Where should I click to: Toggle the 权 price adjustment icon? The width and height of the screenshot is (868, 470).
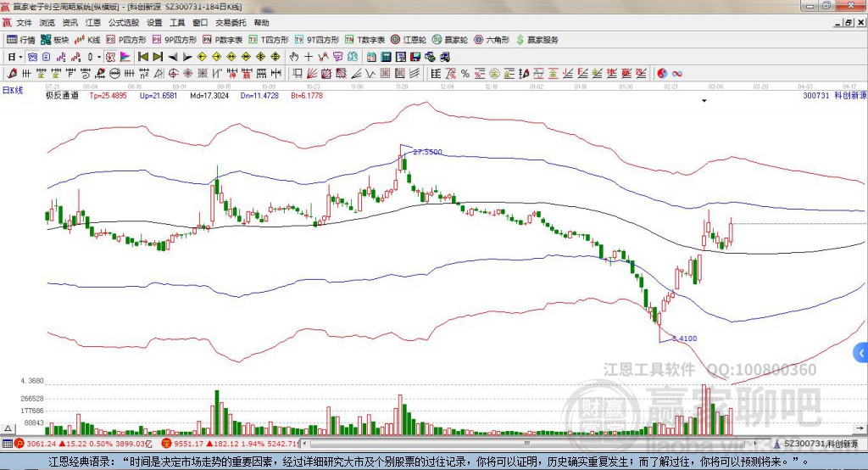[109, 57]
